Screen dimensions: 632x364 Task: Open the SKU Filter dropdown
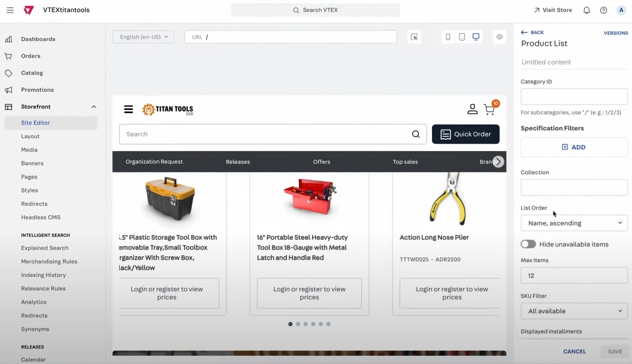point(574,311)
